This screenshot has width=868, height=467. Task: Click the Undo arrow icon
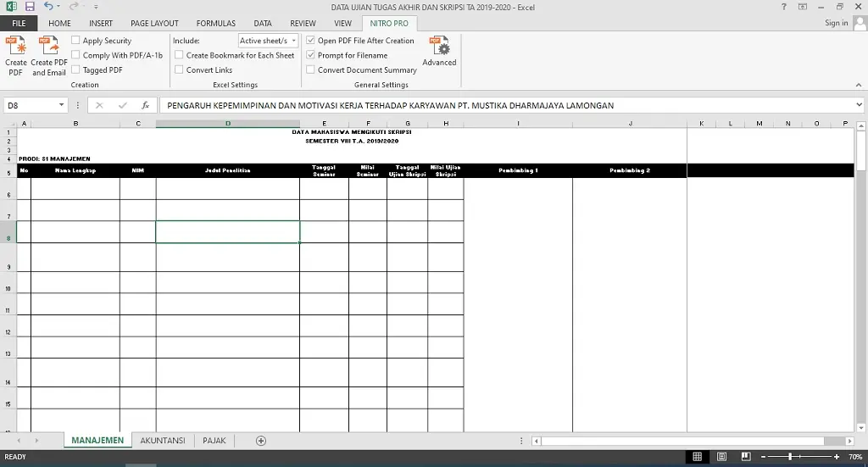click(x=48, y=7)
